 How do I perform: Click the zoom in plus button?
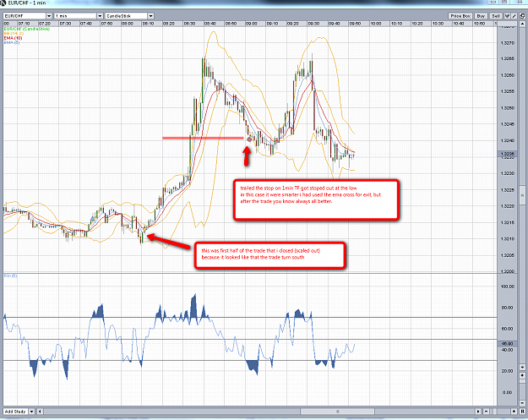pos(514,412)
